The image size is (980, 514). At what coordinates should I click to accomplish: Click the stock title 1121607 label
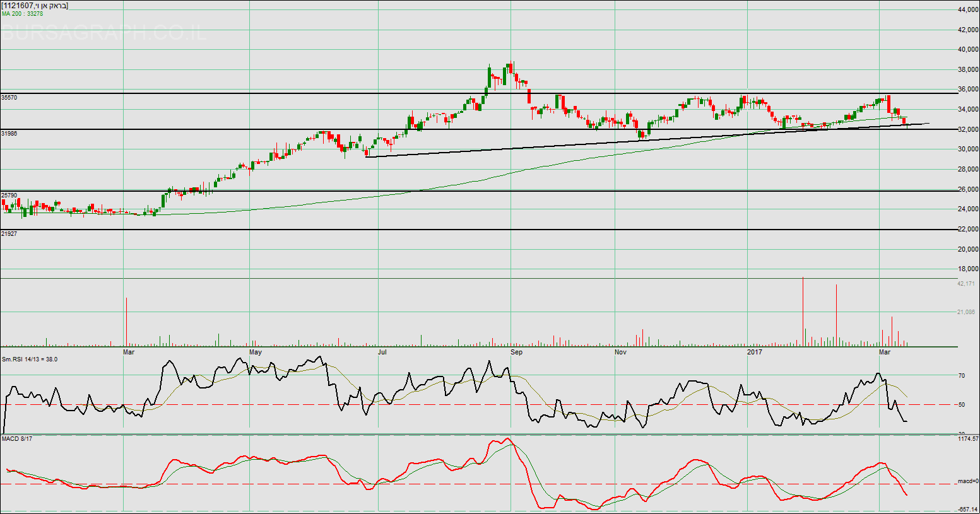coord(35,6)
